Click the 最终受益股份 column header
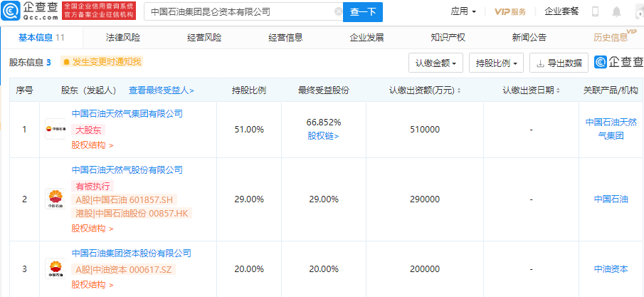644x297 pixels. pyautogui.click(x=324, y=90)
